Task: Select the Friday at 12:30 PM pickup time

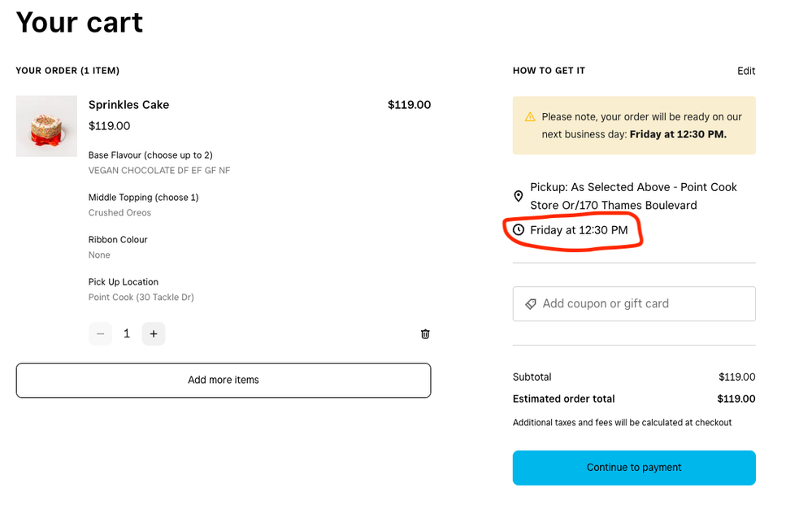Action: point(579,230)
